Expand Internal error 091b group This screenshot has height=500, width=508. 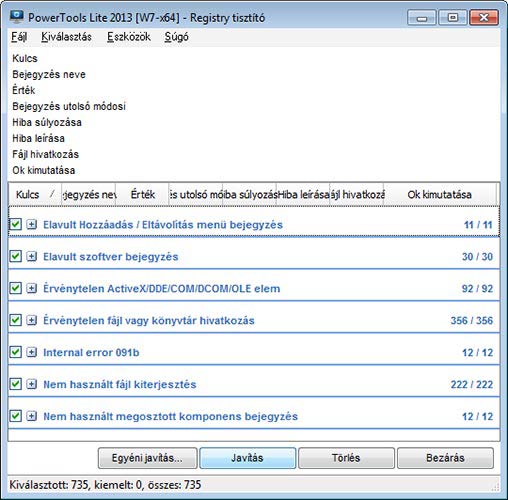pos(32,352)
